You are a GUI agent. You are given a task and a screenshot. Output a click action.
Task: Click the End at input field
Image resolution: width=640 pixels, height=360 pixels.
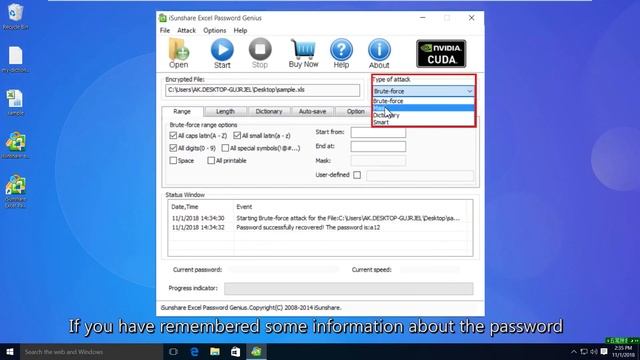click(378, 146)
